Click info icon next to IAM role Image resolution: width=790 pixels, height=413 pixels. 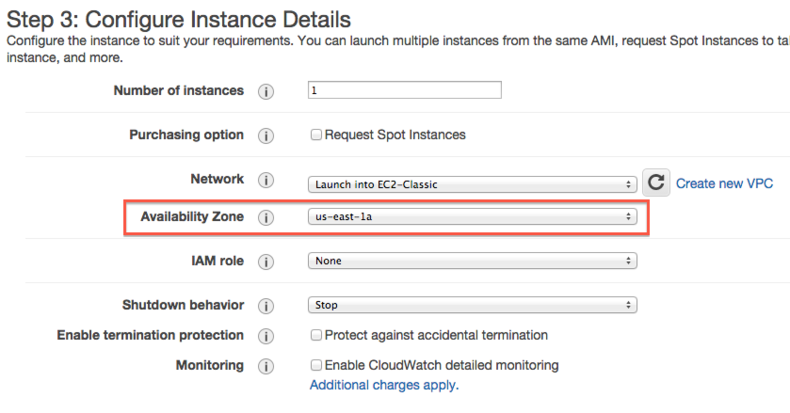[266, 261]
